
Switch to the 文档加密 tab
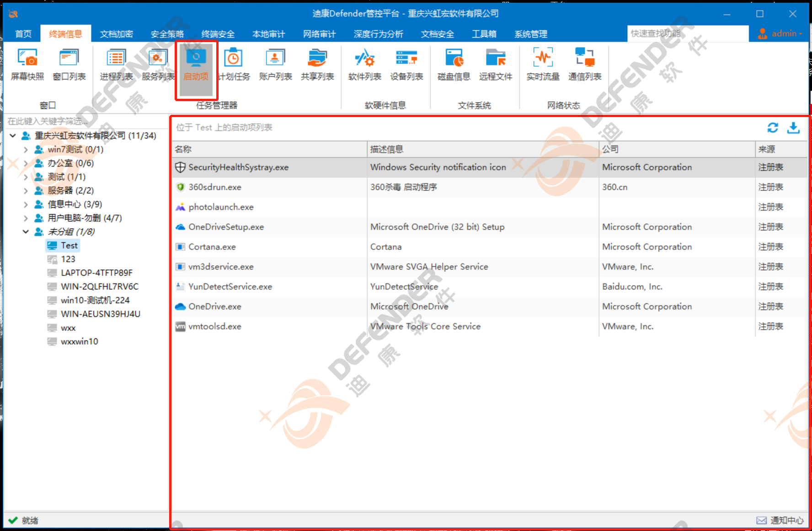(117, 34)
